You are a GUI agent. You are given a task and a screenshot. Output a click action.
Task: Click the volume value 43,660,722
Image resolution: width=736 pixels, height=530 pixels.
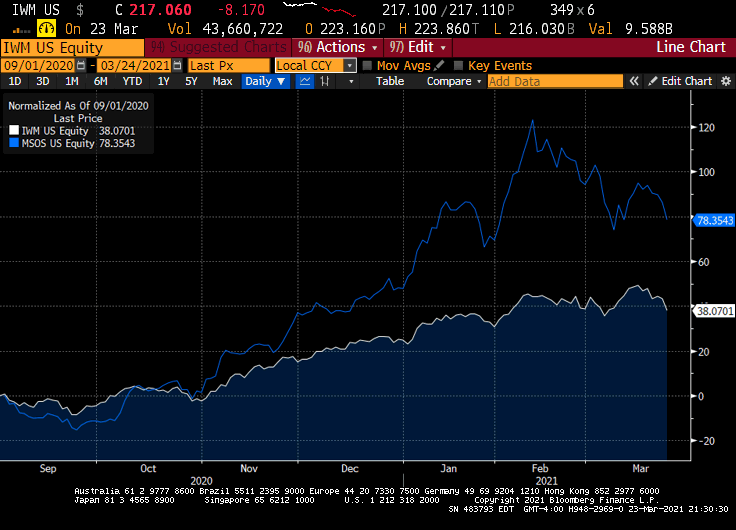tap(243, 29)
